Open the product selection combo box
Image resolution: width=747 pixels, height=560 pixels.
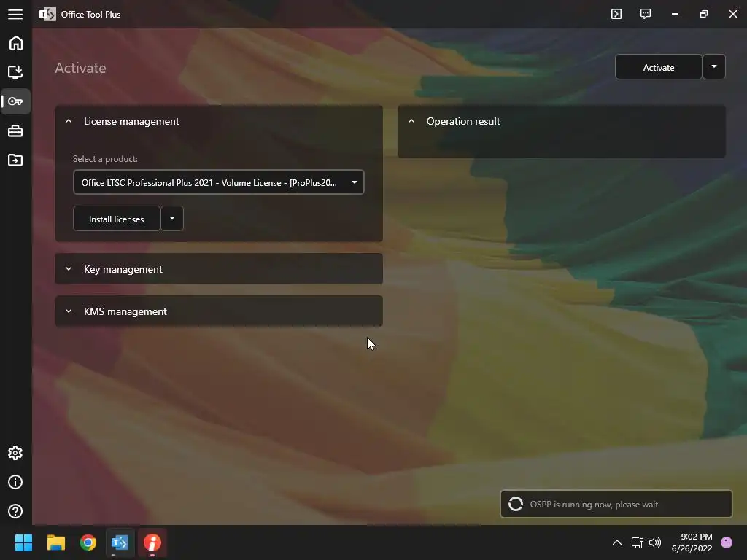(219, 182)
